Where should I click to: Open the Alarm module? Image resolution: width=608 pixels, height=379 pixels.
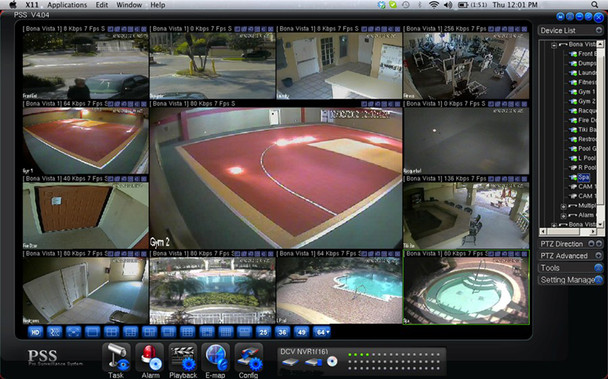[x=150, y=360]
